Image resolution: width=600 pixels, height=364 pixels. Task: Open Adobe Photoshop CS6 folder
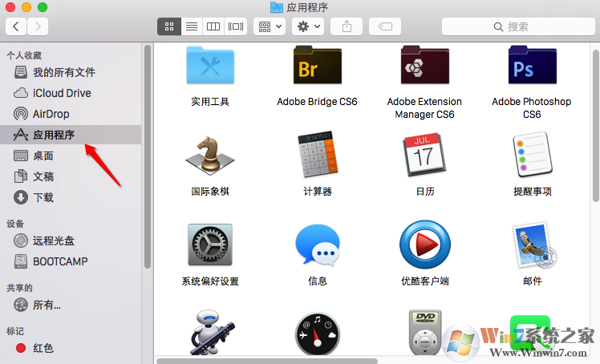[533, 66]
